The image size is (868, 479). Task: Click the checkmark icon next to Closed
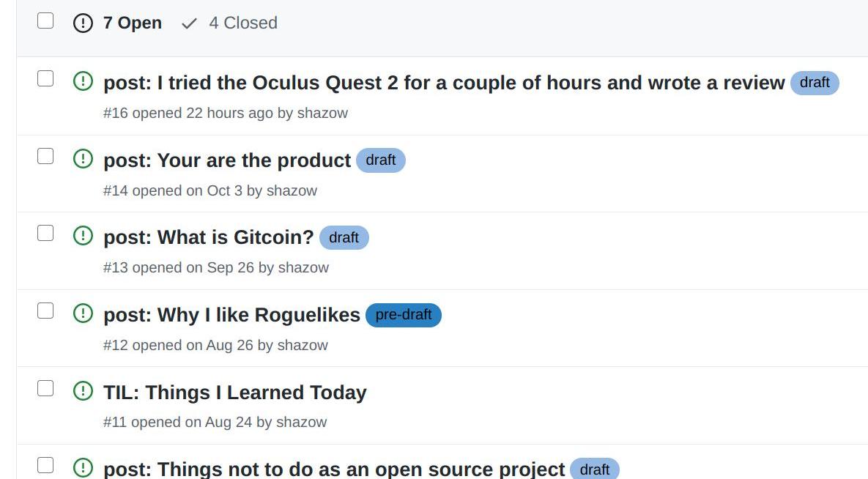click(x=189, y=23)
